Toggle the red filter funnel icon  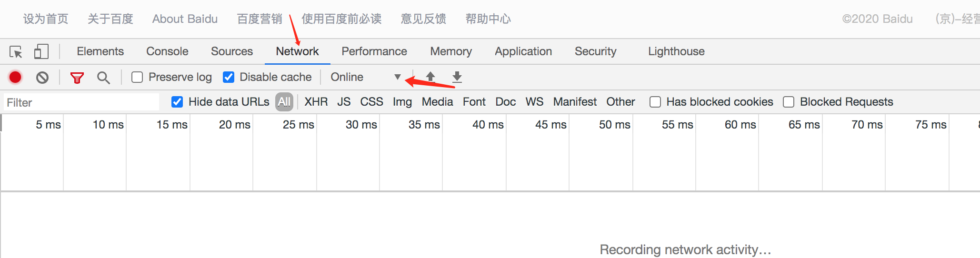coord(77,78)
